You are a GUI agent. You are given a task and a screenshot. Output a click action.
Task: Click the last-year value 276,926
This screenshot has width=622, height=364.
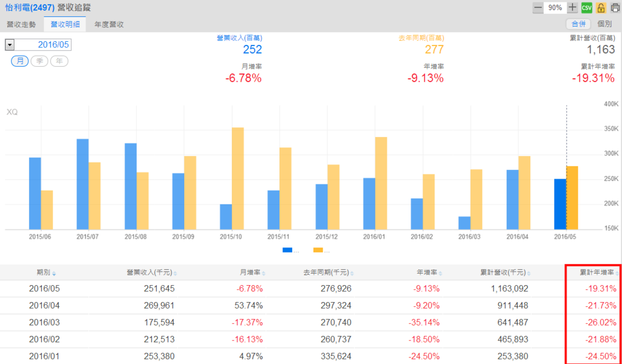[336, 289]
